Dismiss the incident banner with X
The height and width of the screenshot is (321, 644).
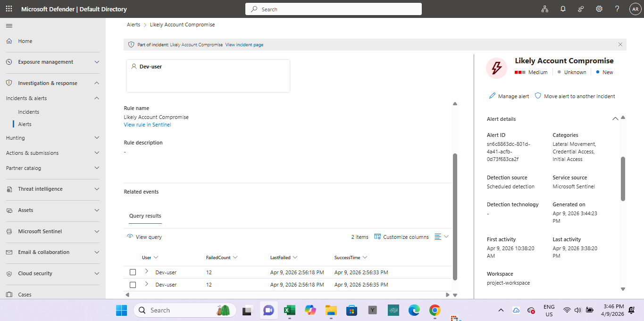[620, 44]
